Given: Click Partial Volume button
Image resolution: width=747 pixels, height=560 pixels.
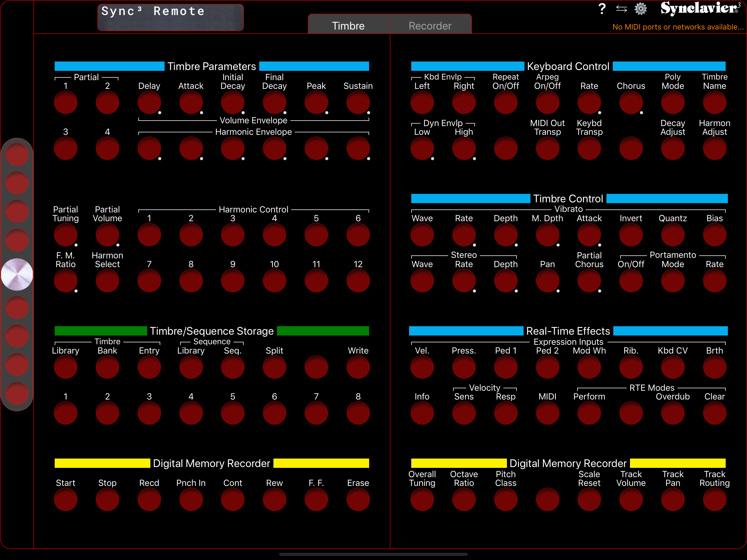Looking at the screenshot, I should point(107,235).
